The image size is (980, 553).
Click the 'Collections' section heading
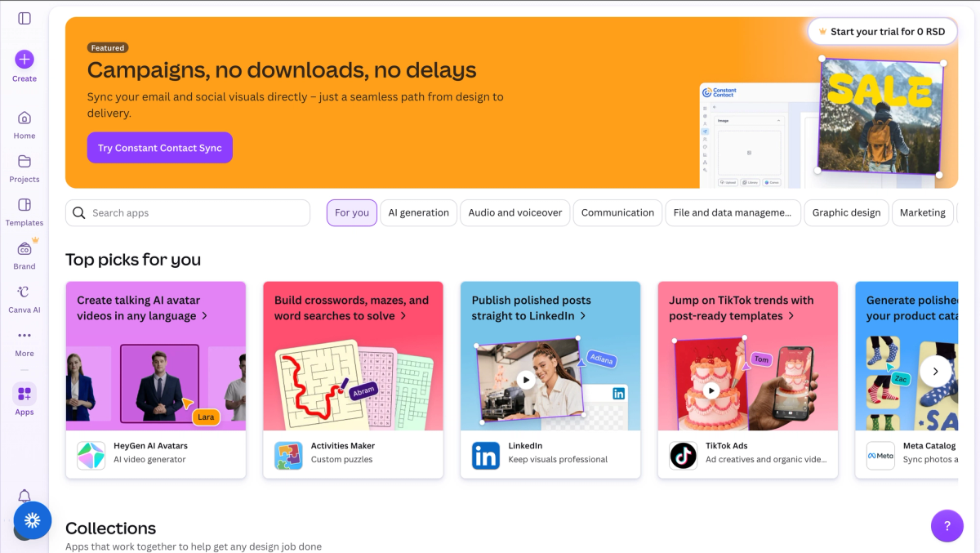click(110, 528)
